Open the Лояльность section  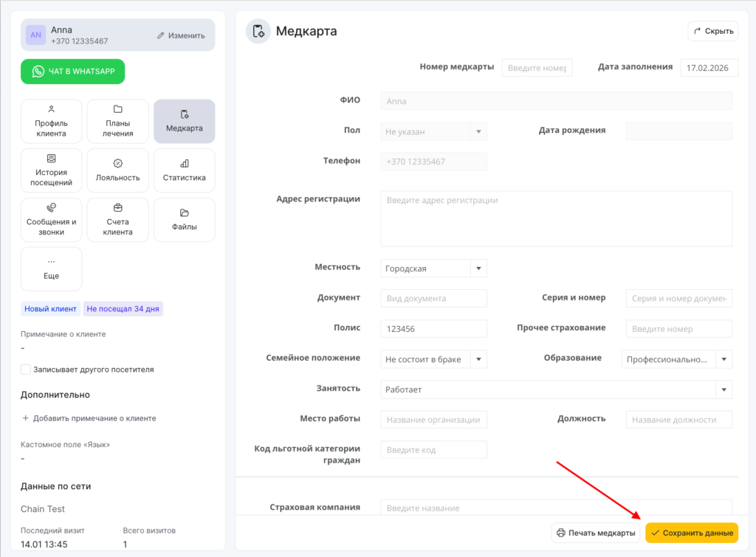(118, 170)
